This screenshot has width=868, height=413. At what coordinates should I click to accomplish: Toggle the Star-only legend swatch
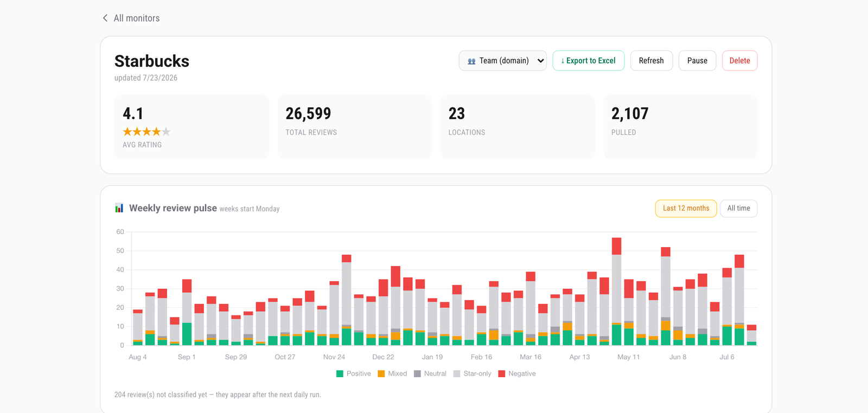click(x=457, y=373)
